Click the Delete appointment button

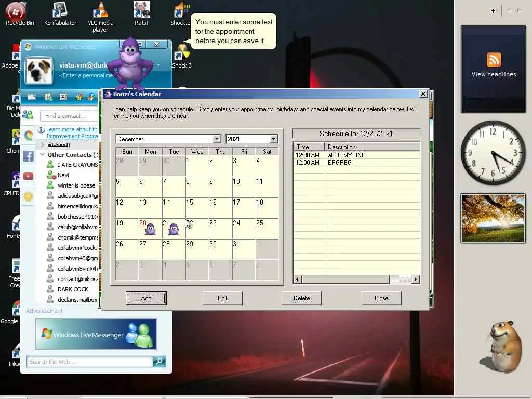[x=301, y=298]
